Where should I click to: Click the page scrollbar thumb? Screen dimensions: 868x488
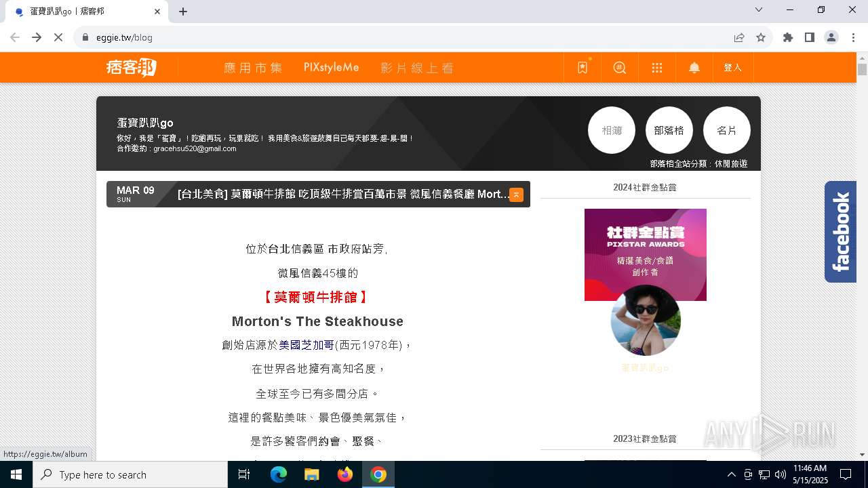click(x=862, y=70)
